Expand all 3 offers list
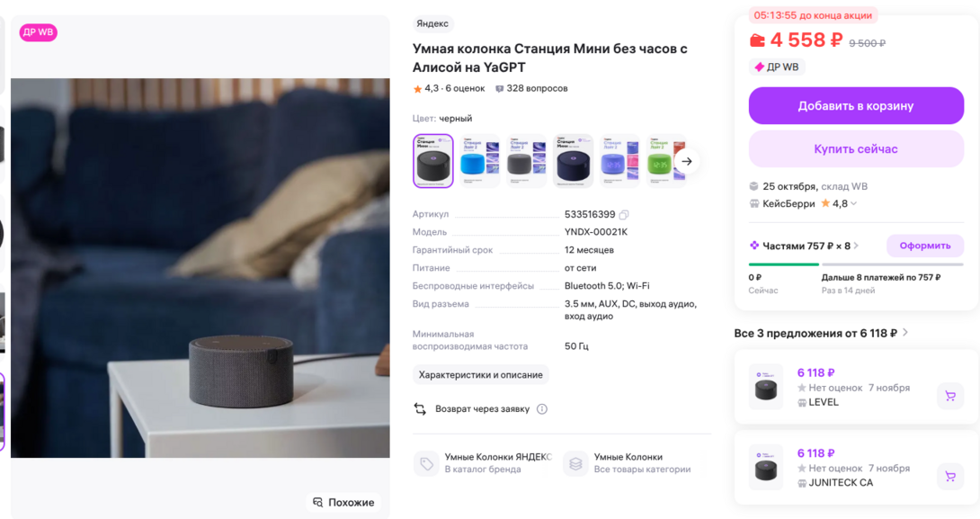This screenshot has height=519, width=980. [905, 333]
